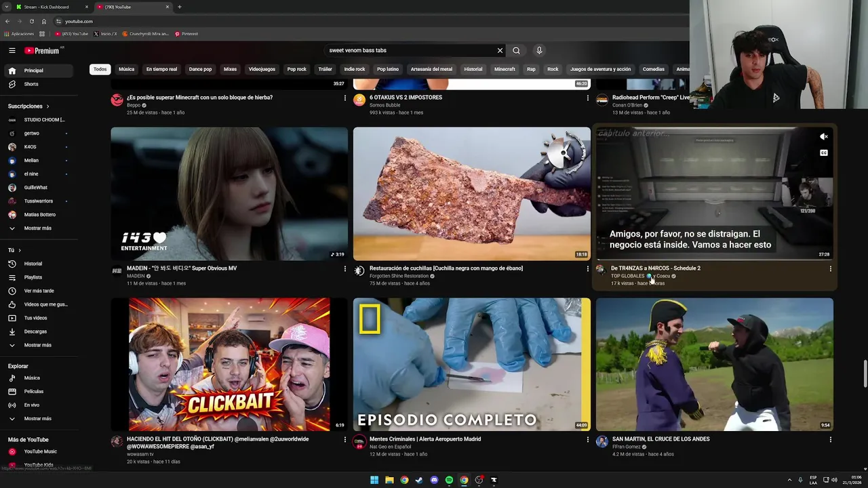This screenshot has width=868, height=488.
Task: Open Spotify from the taskbar
Action: pyautogui.click(x=449, y=480)
